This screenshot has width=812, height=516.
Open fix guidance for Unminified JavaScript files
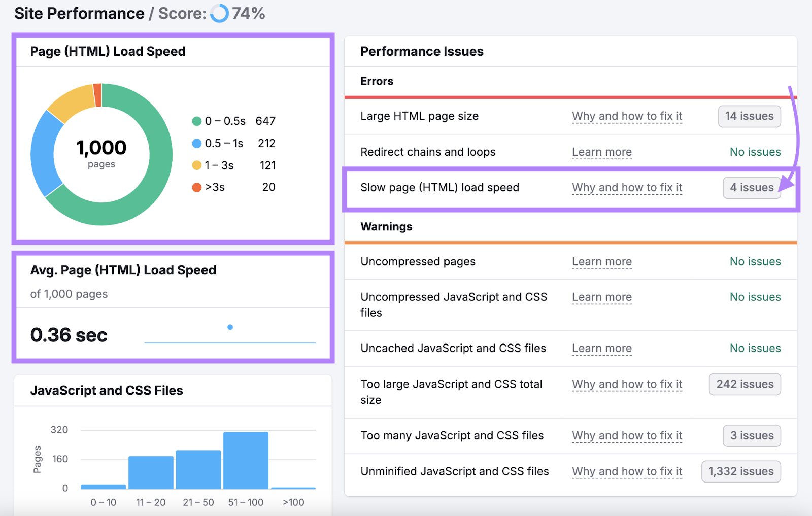pos(627,471)
